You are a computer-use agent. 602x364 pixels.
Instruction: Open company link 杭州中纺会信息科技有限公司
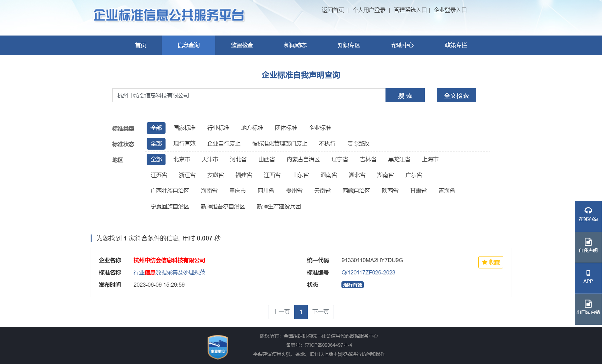tap(169, 260)
